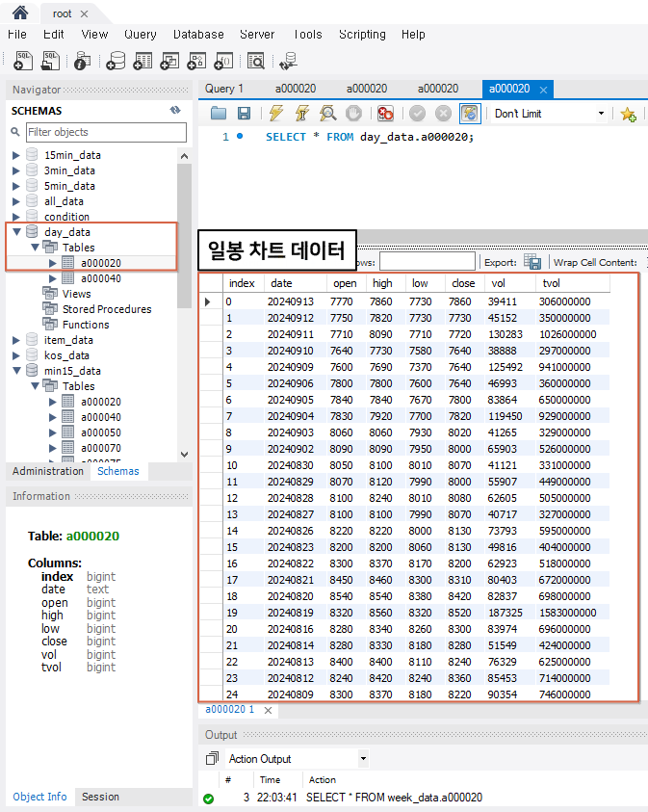This screenshot has width=648, height=812.
Task: Expand the 3min_data schema
Action: click(16, 170)
